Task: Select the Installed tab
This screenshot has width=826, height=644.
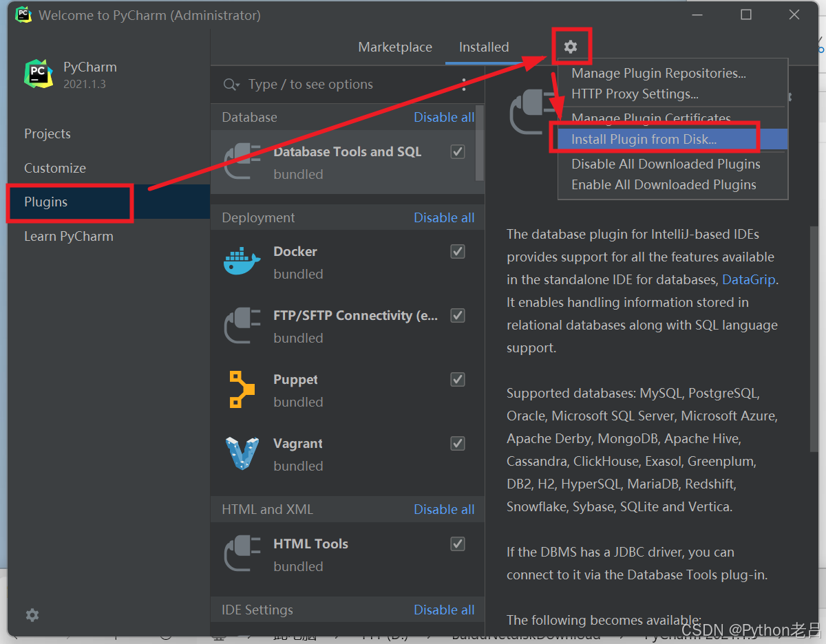Action: tap(484, 47)
